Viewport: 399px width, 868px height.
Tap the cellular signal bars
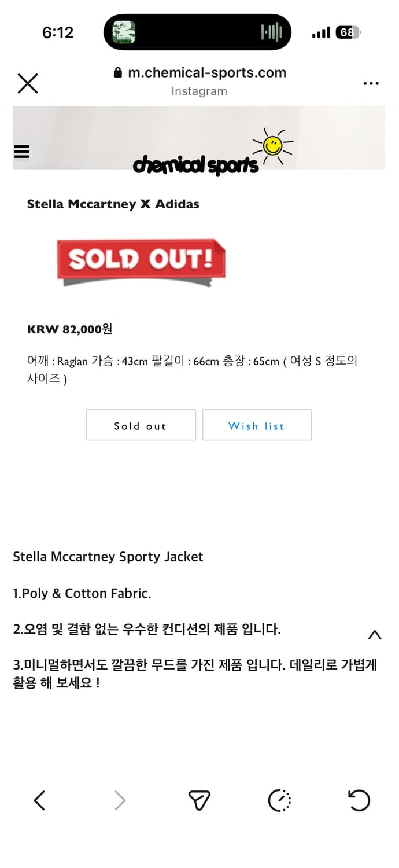320,32
